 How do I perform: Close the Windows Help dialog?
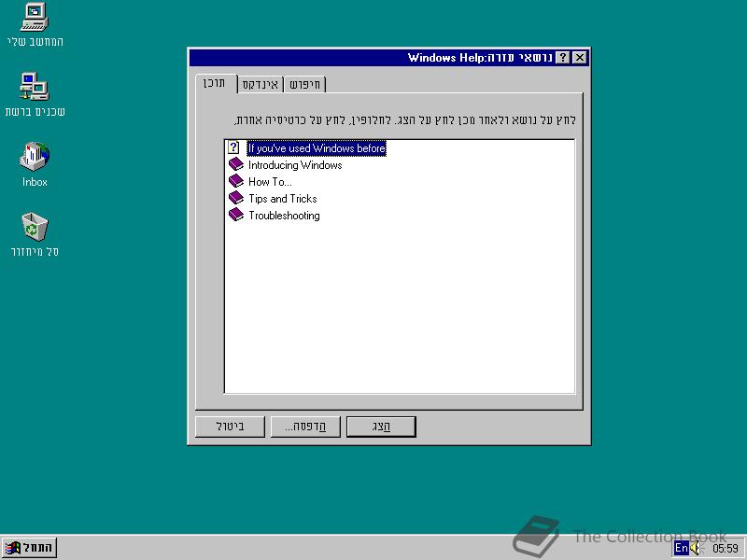(579, 58)
